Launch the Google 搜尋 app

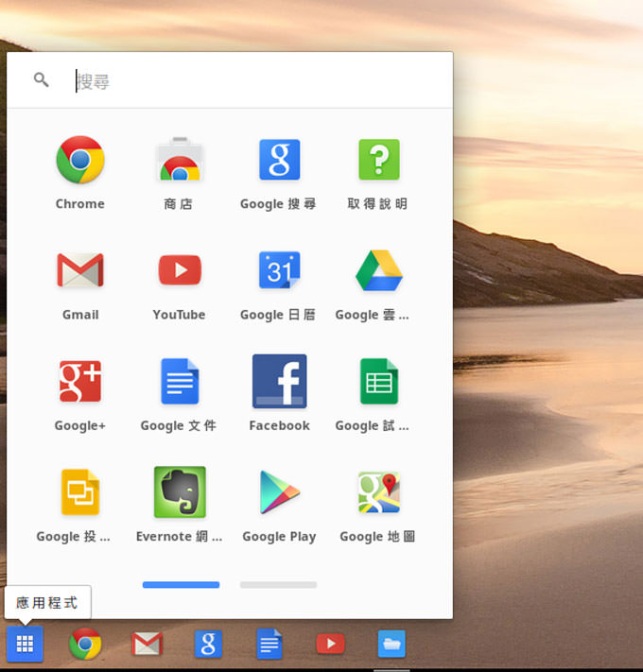pyautogui.click(x=279, y=161)
